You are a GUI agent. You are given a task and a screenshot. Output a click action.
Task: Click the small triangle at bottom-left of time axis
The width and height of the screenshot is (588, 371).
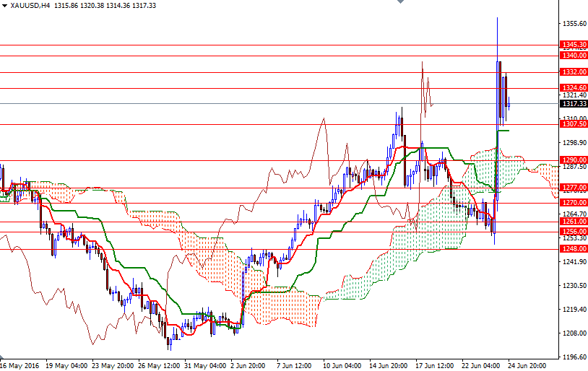point(3,359)
